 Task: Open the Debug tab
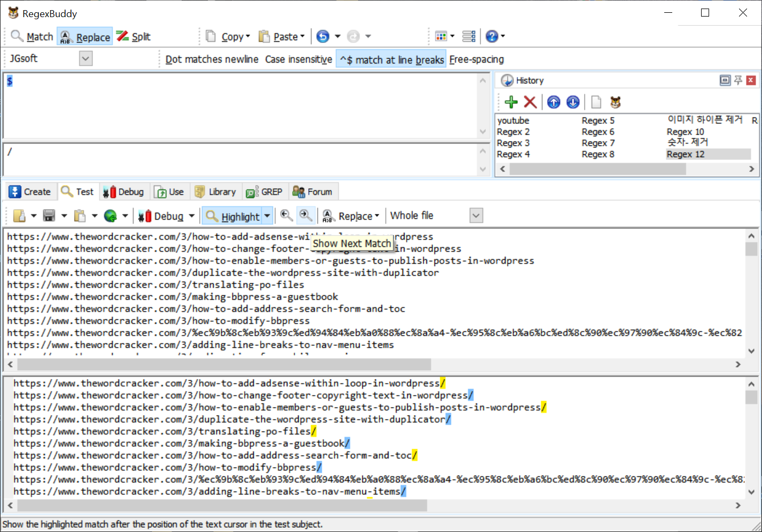pyautogui.click(x=123, y=192)
